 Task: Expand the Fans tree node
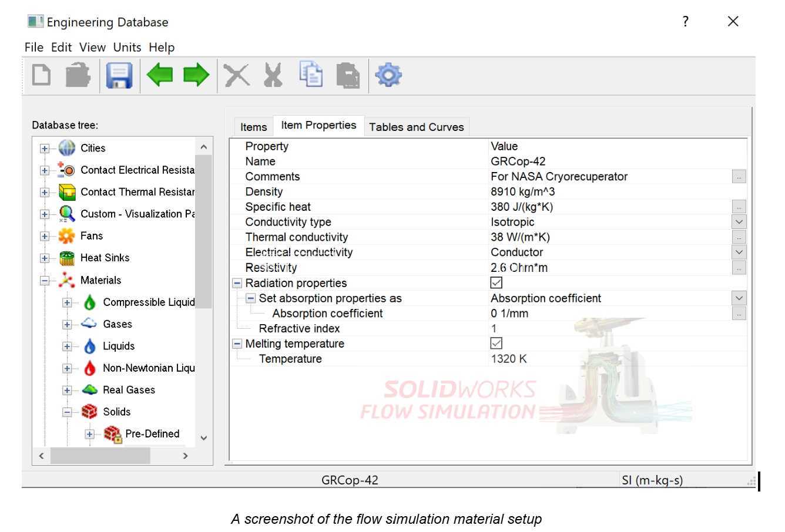tap(45, 236)
